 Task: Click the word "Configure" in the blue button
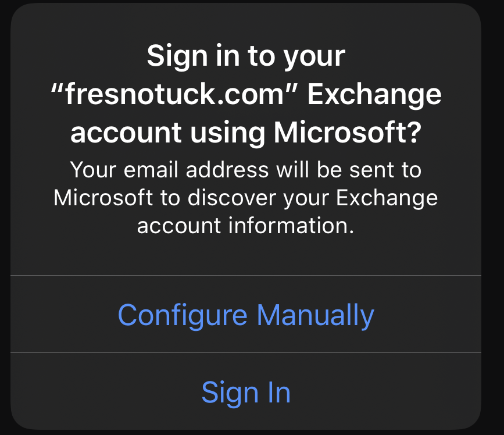[183, 315]
